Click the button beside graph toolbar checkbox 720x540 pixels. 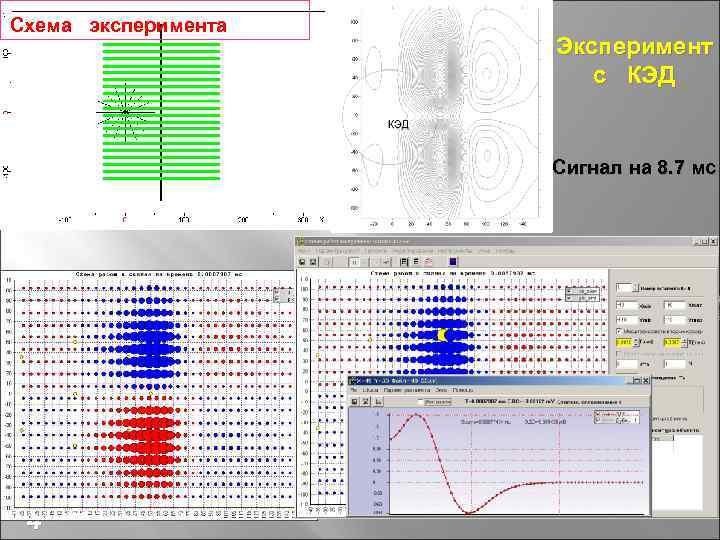point(438,402)
